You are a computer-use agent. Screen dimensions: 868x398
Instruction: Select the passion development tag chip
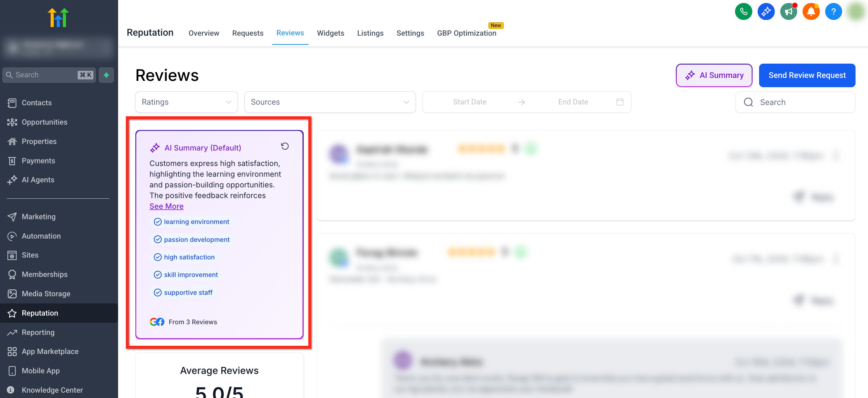(192, 240)
